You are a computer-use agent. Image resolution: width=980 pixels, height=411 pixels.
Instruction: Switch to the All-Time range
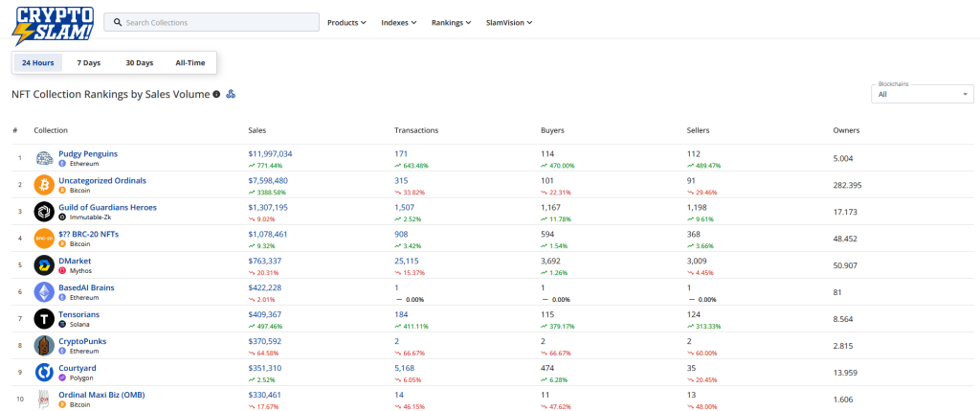click(x=190, y=63)
